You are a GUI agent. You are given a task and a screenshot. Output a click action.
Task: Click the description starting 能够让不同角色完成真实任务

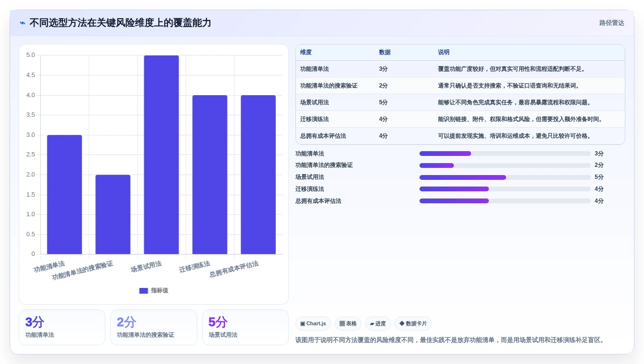point(514,102)
